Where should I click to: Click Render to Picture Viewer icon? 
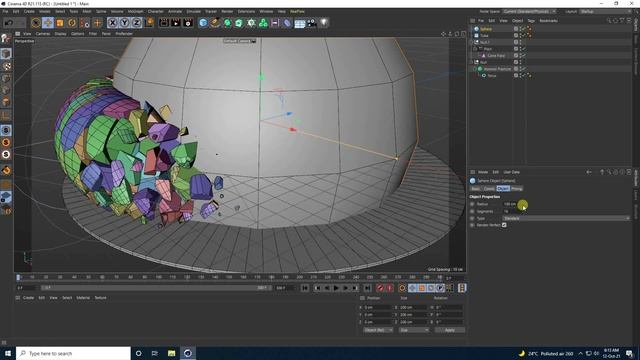click(x=176, y=23)
